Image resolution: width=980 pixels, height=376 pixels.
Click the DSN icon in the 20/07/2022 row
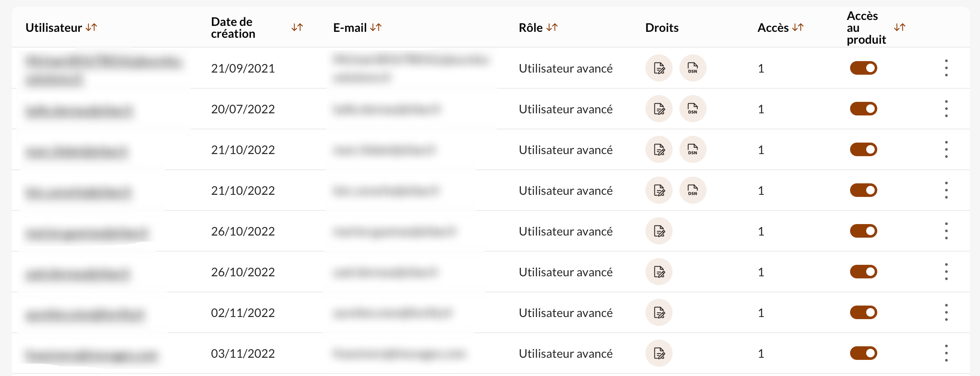point(693,109)
